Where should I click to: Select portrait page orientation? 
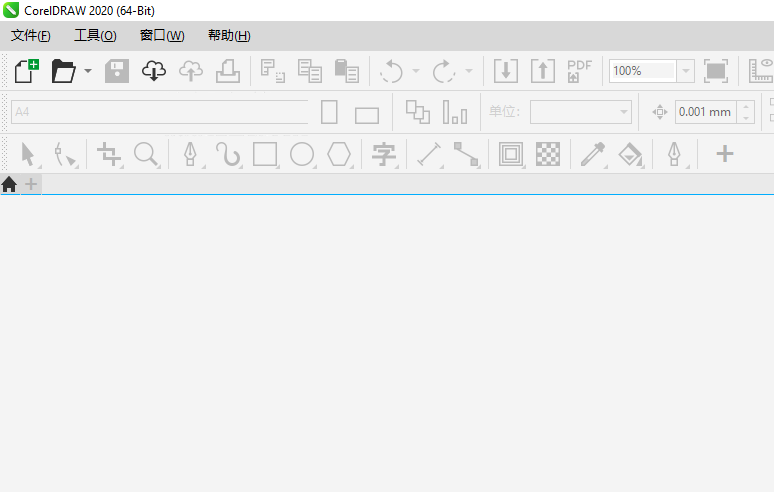point(329,112)
